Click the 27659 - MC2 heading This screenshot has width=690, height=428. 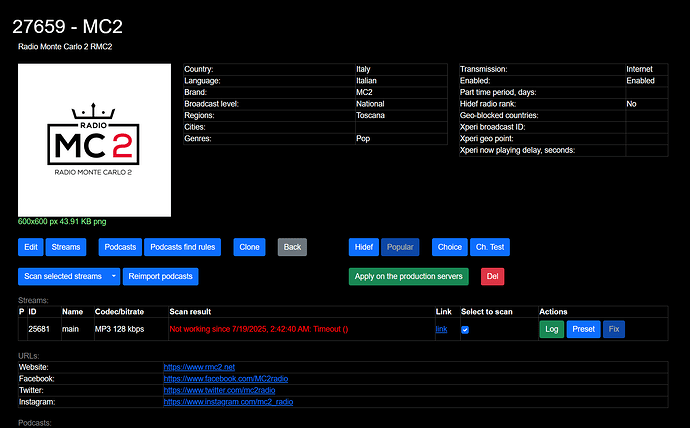point(67,26)
